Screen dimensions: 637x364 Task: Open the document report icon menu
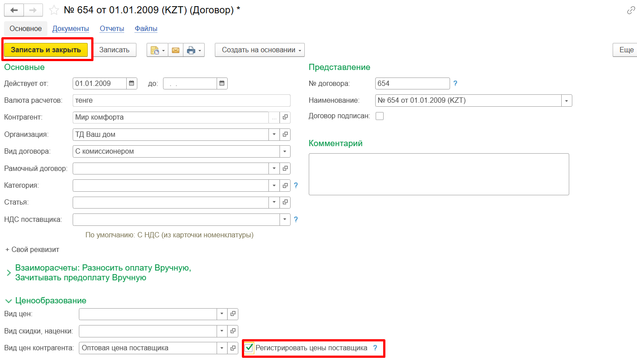(157, 50)
